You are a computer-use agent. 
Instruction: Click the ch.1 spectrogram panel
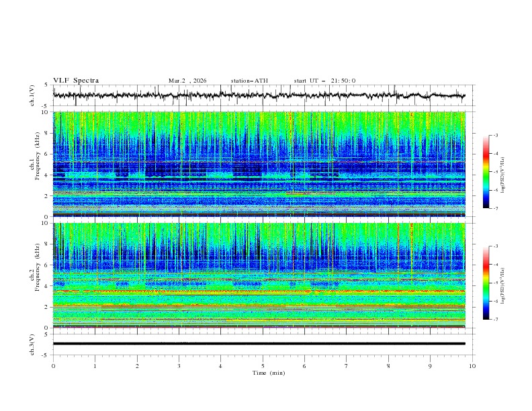pos(259,164)
